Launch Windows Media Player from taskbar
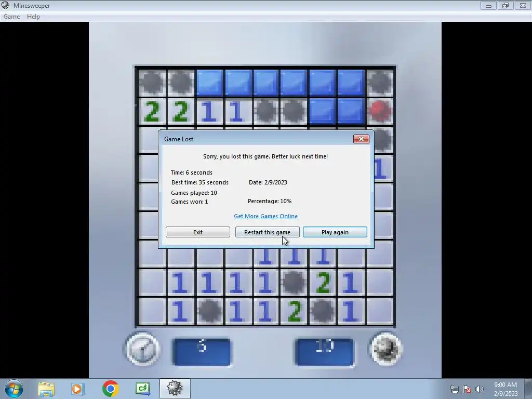Viewport: 532px width, 399px height. click(x=77, y=389)
